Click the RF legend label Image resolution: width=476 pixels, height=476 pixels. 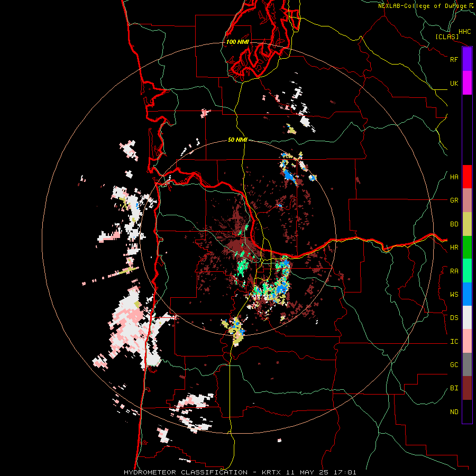454,59
